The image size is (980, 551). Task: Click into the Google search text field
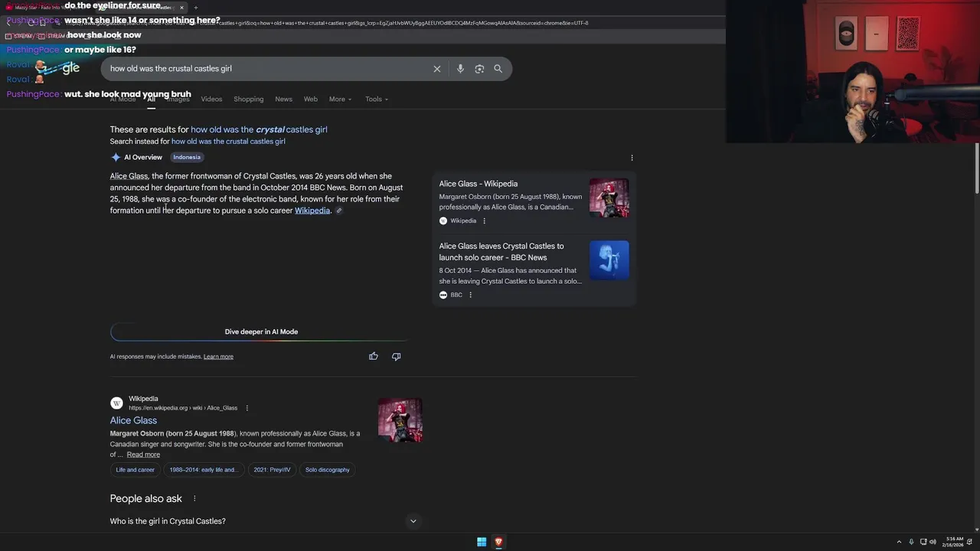pyautogui.click(x=268, y=69)
